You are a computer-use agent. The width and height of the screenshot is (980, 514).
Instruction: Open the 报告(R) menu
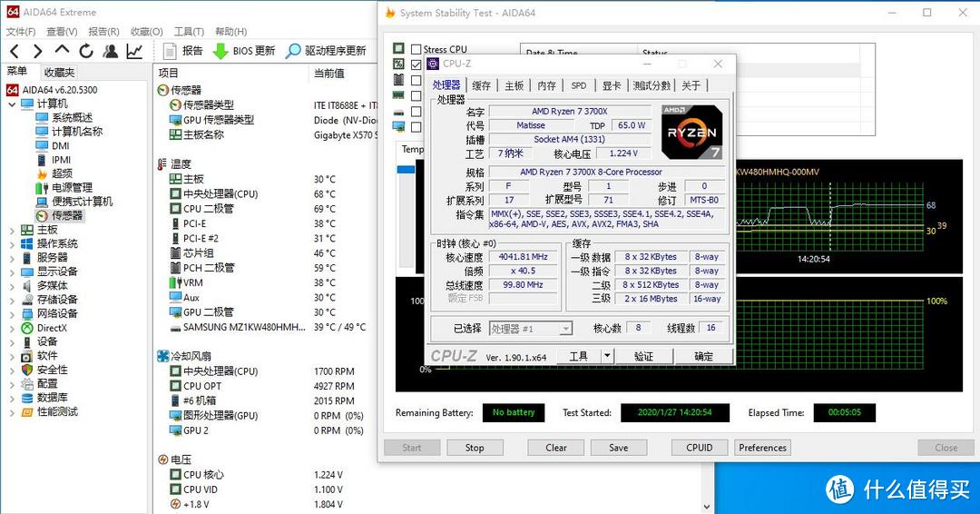click(x=103, y=31)
